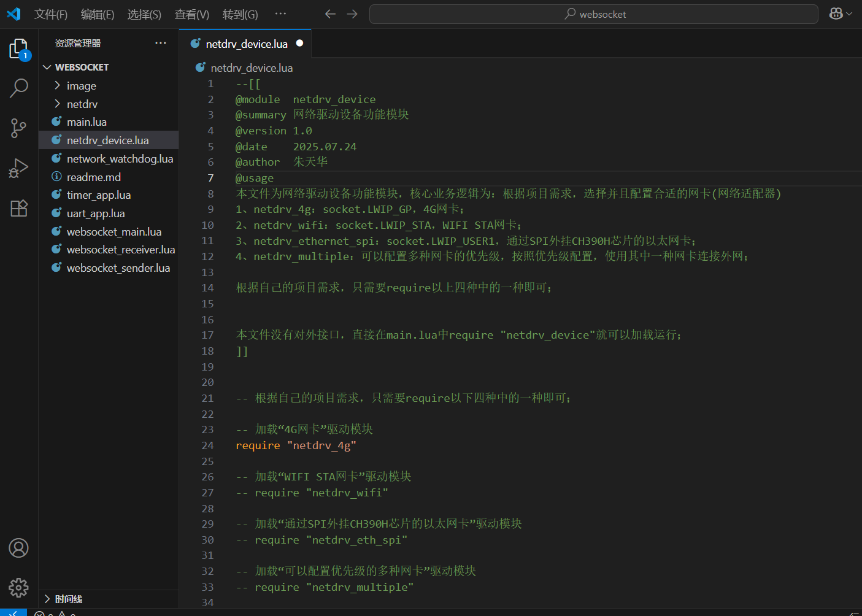Click line 9 mentioning socket.LWIP_GP
This screenshot has height=616, width=862.
click(350, 209)
